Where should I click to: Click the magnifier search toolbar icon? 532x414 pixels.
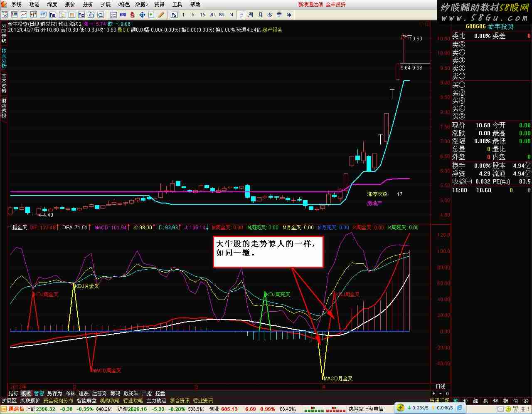click(100, 15)
